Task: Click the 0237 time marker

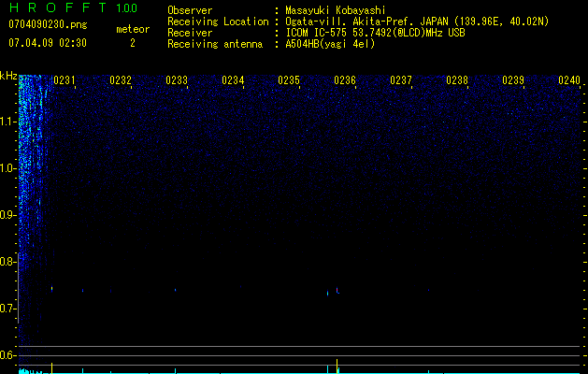Action: click(x=401, y=80)
